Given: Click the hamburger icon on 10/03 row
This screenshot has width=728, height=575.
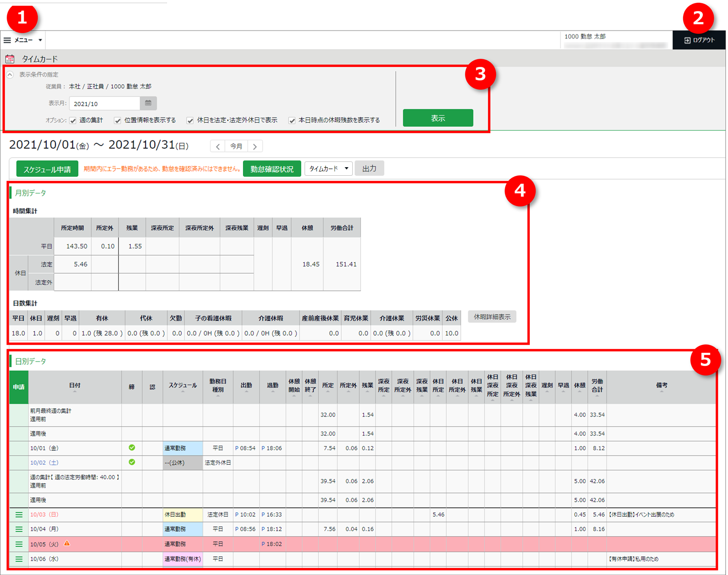Looking at the screenshot, I should click(x=19, y=515).
